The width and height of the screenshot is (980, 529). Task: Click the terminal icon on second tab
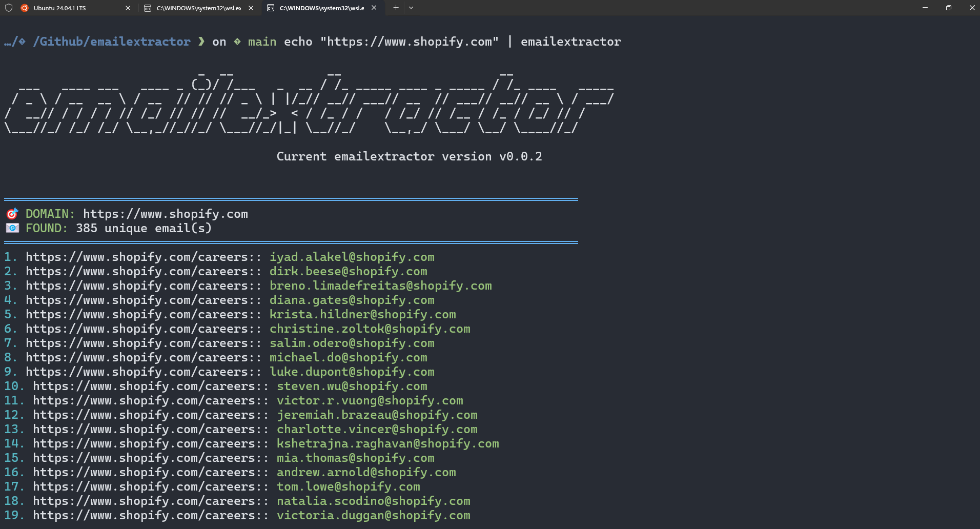click(x=148, y=8)
